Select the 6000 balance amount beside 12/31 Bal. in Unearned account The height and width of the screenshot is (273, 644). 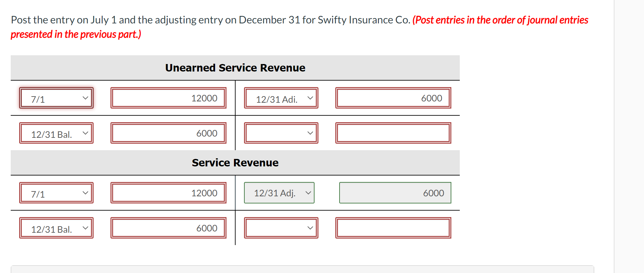coord(168,133)
